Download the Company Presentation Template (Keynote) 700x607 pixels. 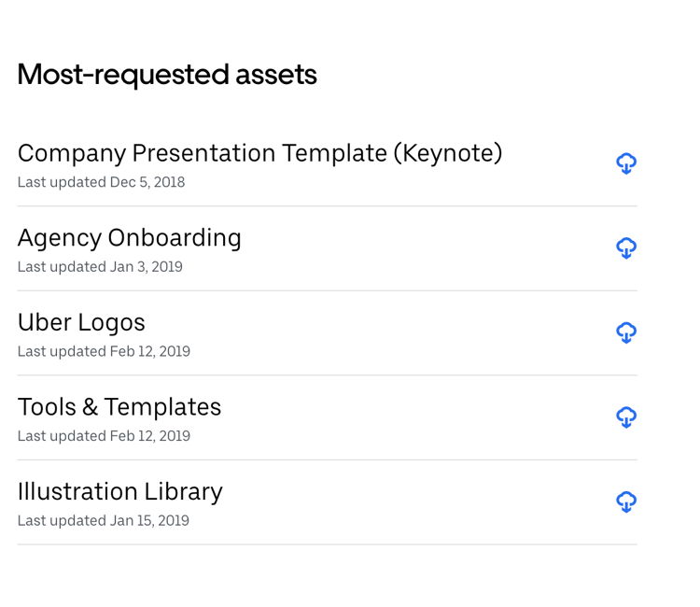[626, 163]
